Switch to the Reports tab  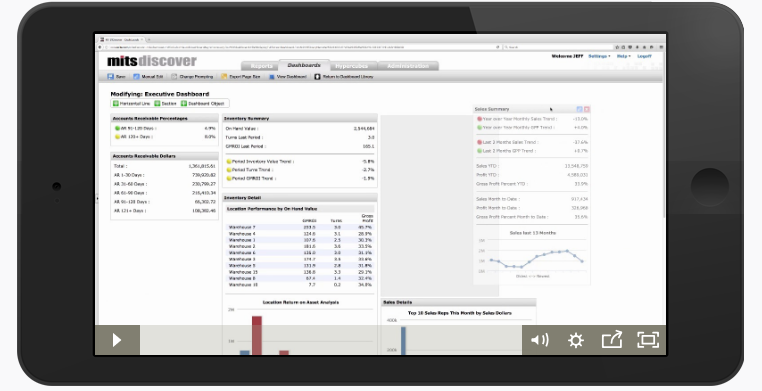261,66
